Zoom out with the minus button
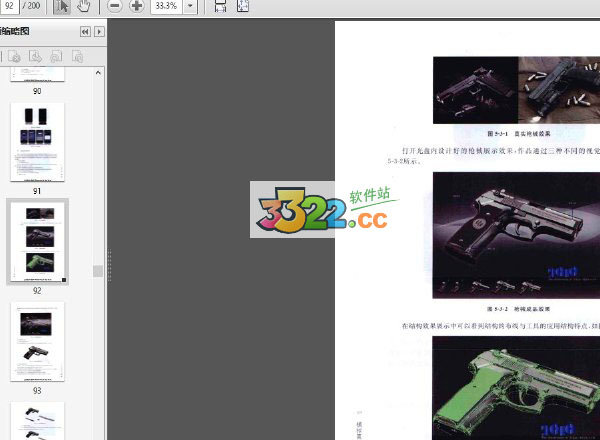This screenshot has width=600, height=440. [114, 6]
